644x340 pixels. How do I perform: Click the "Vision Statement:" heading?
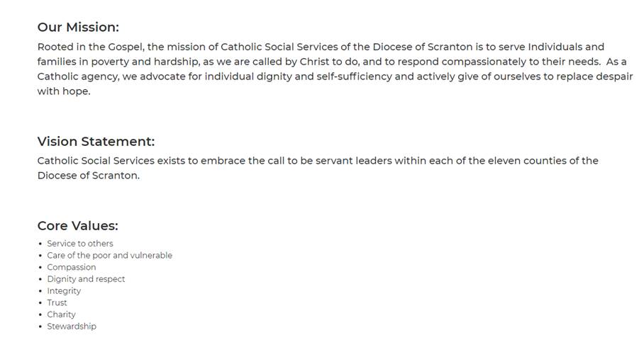[96, 142]
